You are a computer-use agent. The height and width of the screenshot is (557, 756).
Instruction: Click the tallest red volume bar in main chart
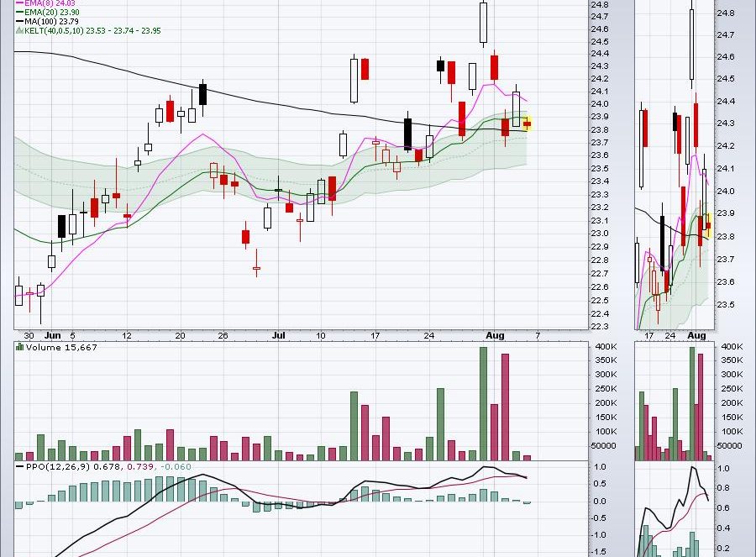pos(506,407)
